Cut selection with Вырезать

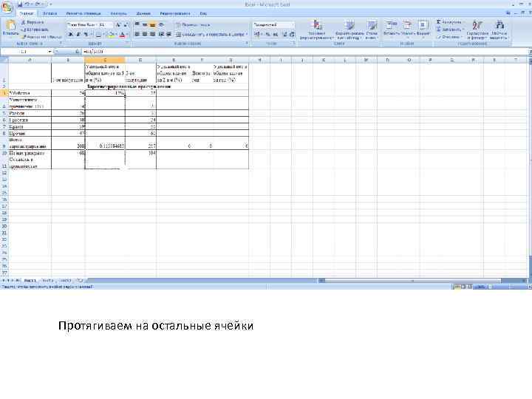tap(33, 22)
